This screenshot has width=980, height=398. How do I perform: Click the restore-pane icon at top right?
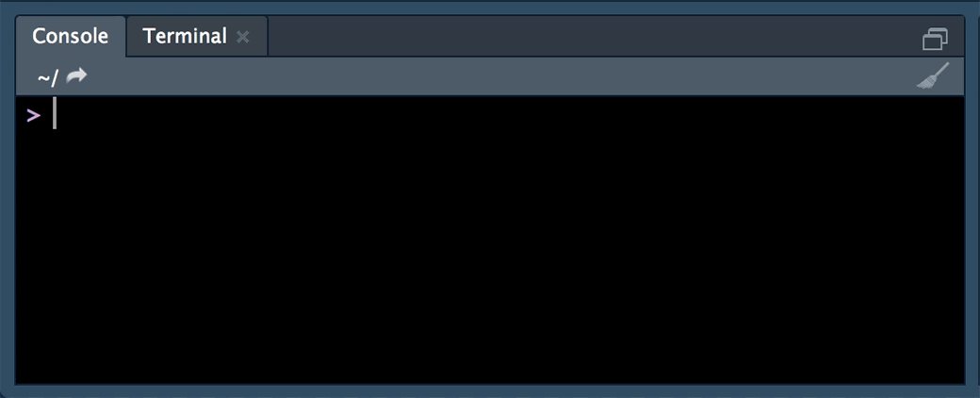(935, 39)
